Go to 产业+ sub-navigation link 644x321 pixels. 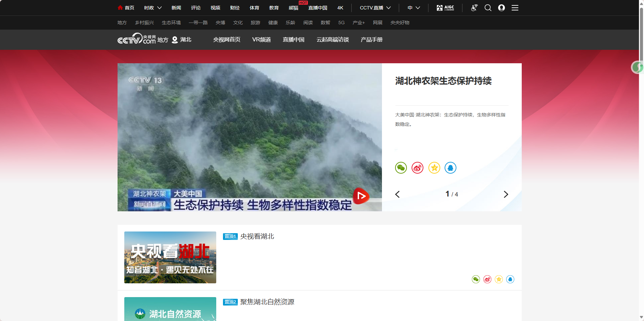click(359, 23)
